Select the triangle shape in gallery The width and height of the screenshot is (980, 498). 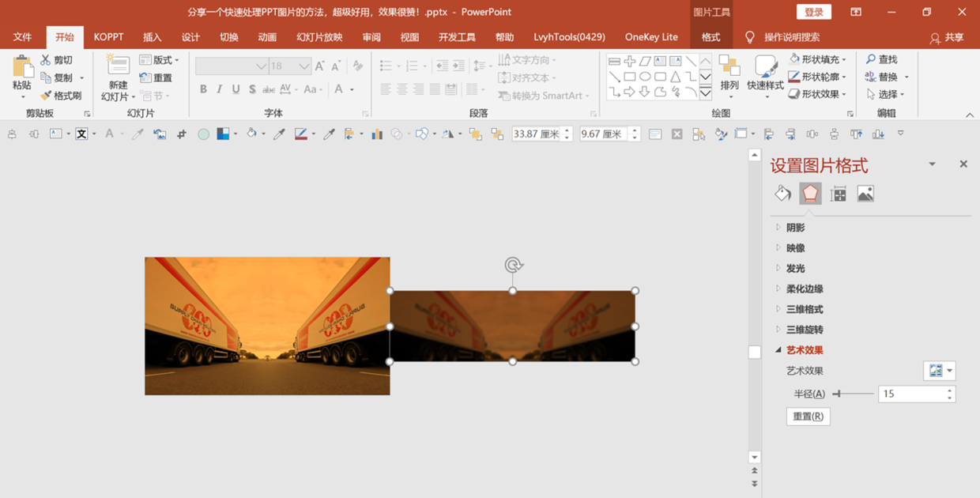[x=676, y=77]
